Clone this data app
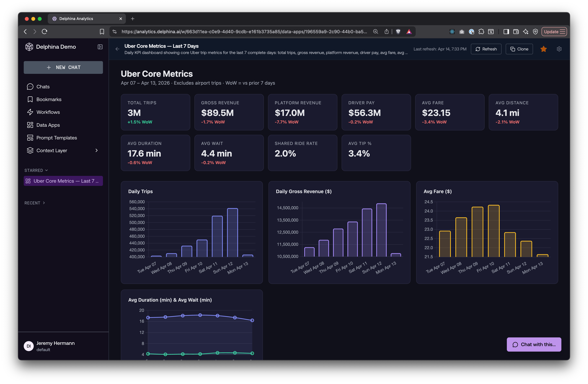This screenshot has height=384, width=588. coord(519,49)
